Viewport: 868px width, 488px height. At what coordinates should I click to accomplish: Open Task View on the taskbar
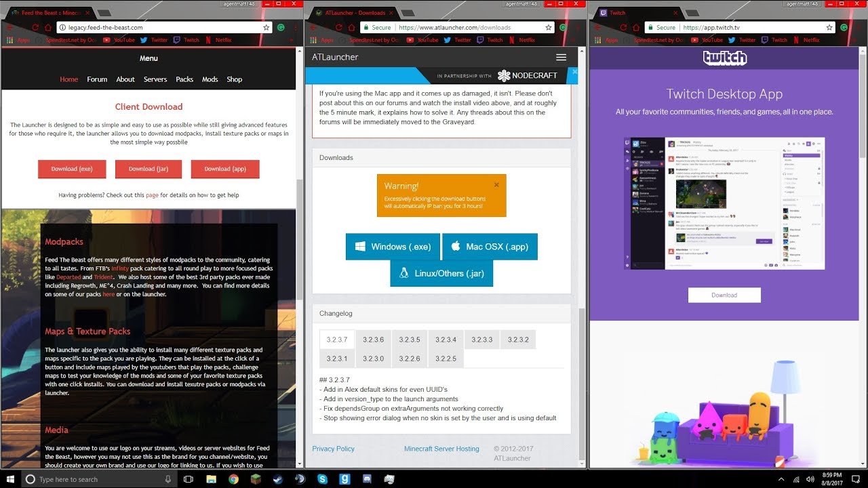click(189, 479)
